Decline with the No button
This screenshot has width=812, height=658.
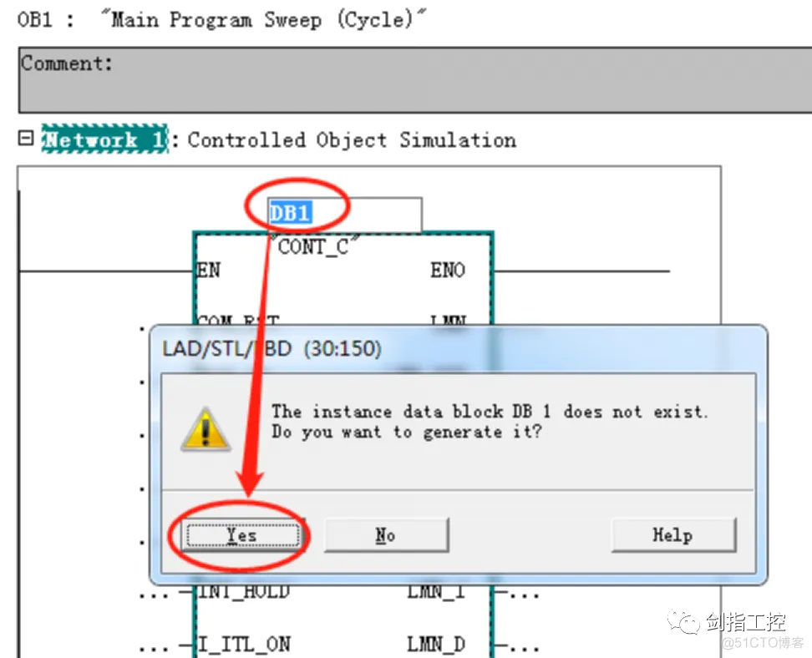click(x=386, y=535)
